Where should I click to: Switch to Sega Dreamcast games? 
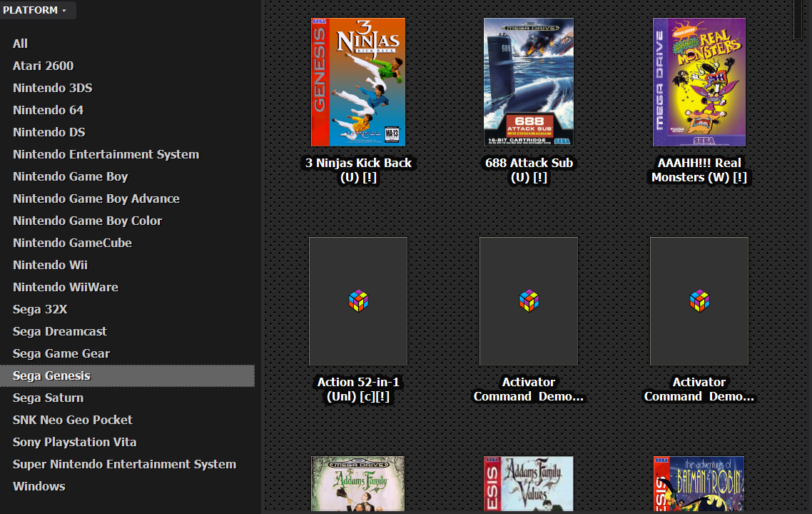click(59, 332)
